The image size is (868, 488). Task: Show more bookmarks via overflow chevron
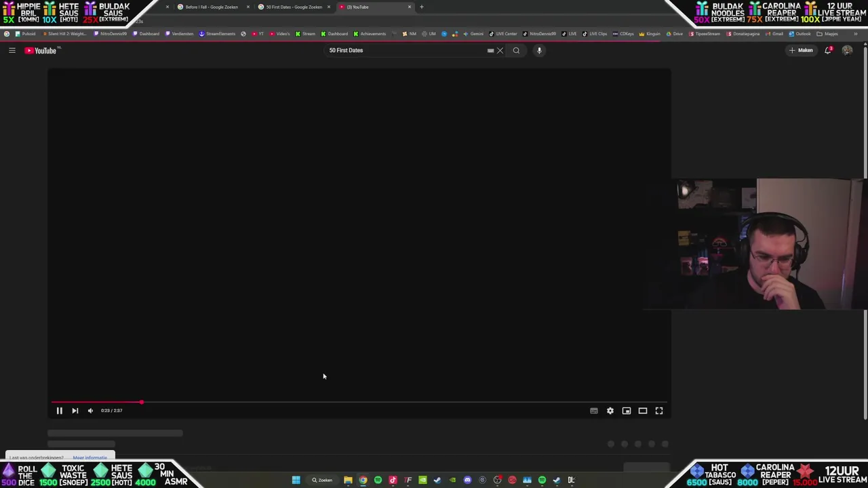click(x=856, y=33)
